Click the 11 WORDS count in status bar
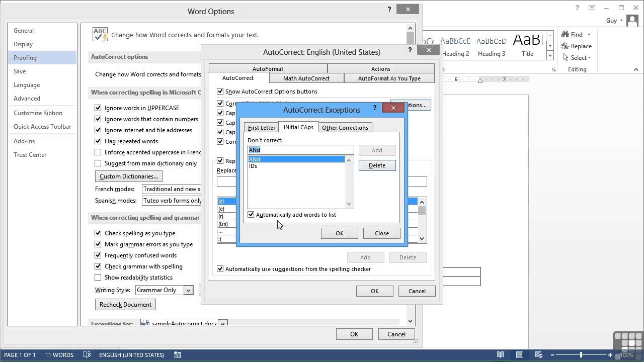This screenshot has width=644, height=362. point(59,354)
